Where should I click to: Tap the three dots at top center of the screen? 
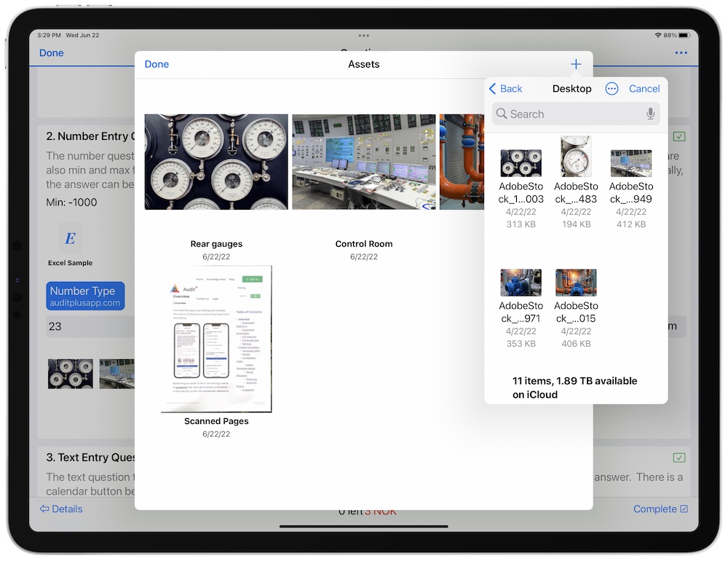pyautogui.click(x=364, y=35)
